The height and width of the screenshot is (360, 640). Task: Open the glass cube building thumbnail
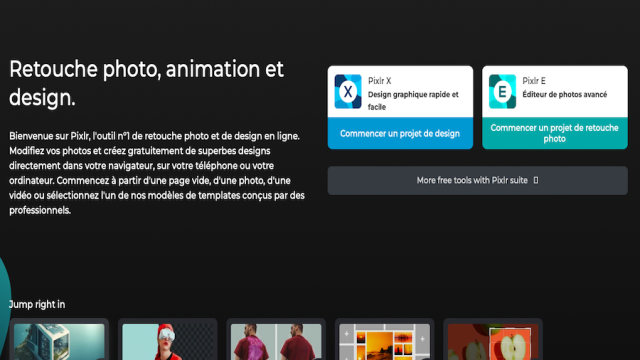click(59, 341)
